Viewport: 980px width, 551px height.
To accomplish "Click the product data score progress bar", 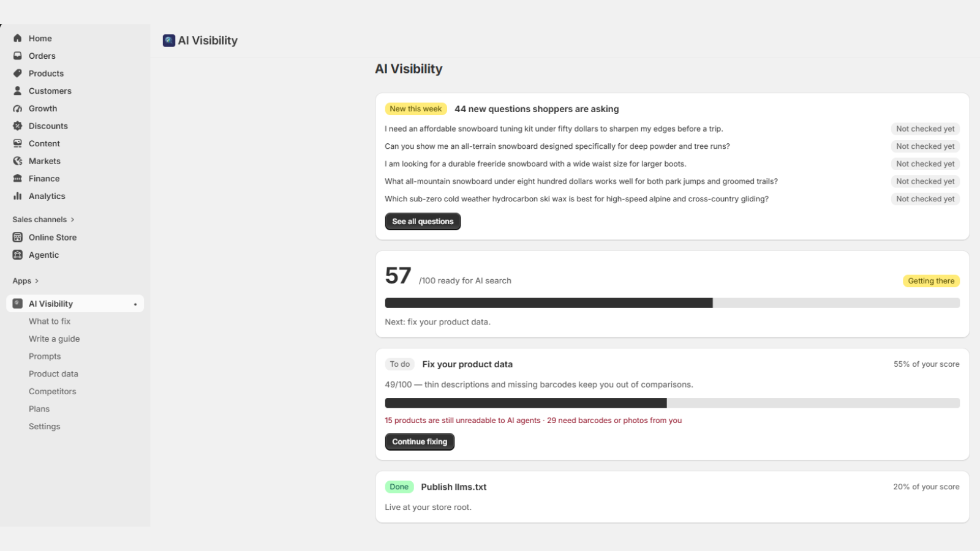I will click(672, 403).
